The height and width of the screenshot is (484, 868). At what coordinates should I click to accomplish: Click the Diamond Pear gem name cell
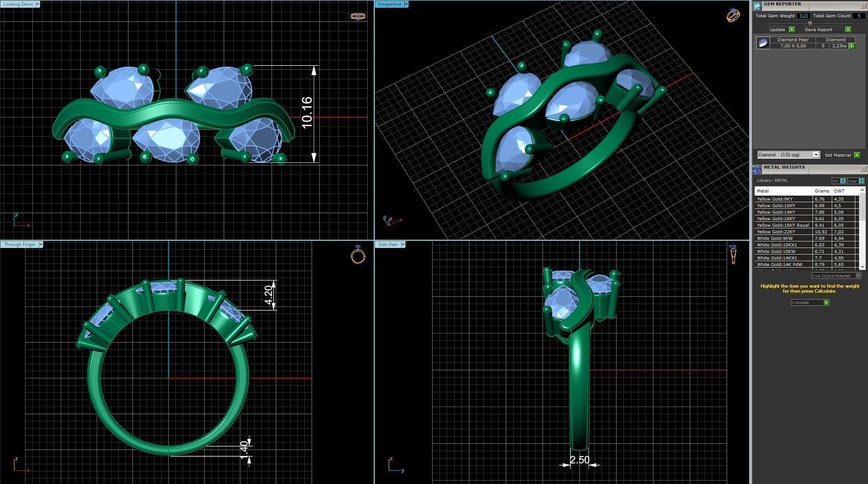(x=793, y=40)
